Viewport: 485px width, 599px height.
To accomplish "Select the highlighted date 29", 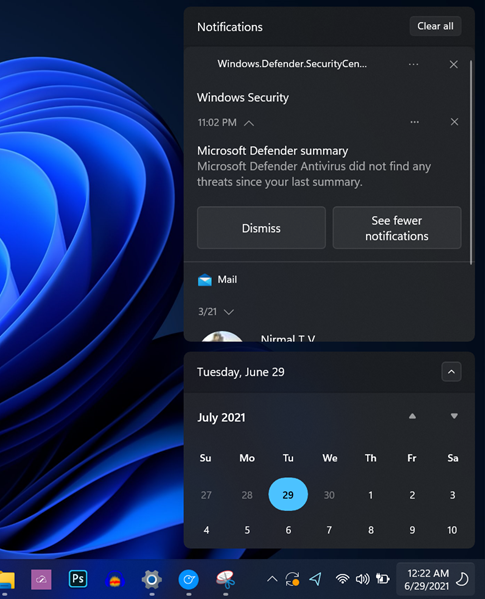I will (x=288, y=494).
